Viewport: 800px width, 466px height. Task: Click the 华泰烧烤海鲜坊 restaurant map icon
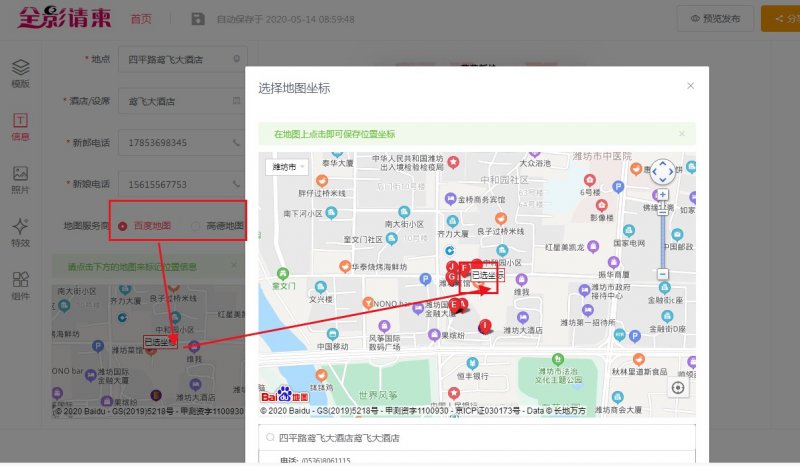(x=345, y=266)
